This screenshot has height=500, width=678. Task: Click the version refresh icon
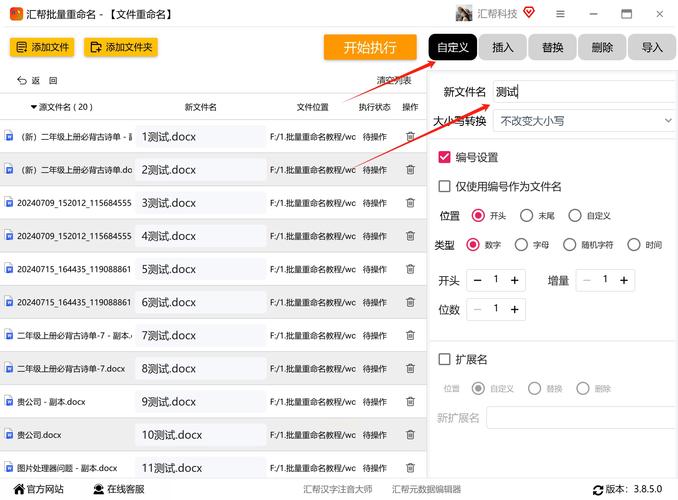(x=598, y=490)
